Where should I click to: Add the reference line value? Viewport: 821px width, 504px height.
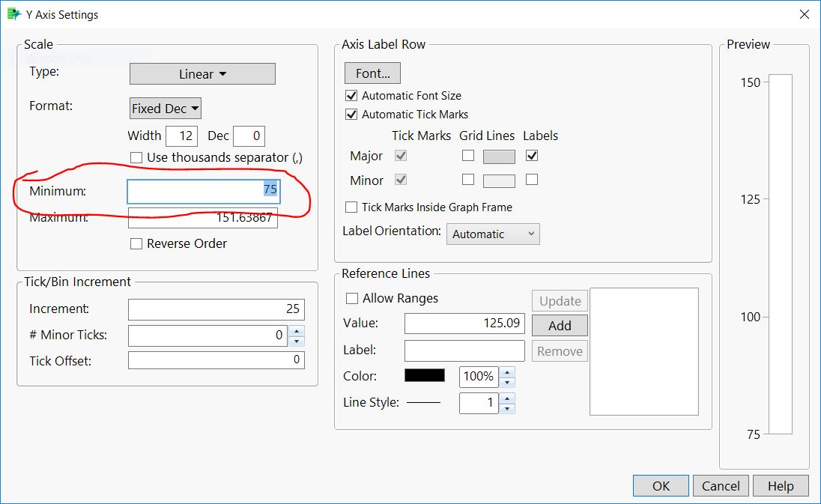pos(560,326)
